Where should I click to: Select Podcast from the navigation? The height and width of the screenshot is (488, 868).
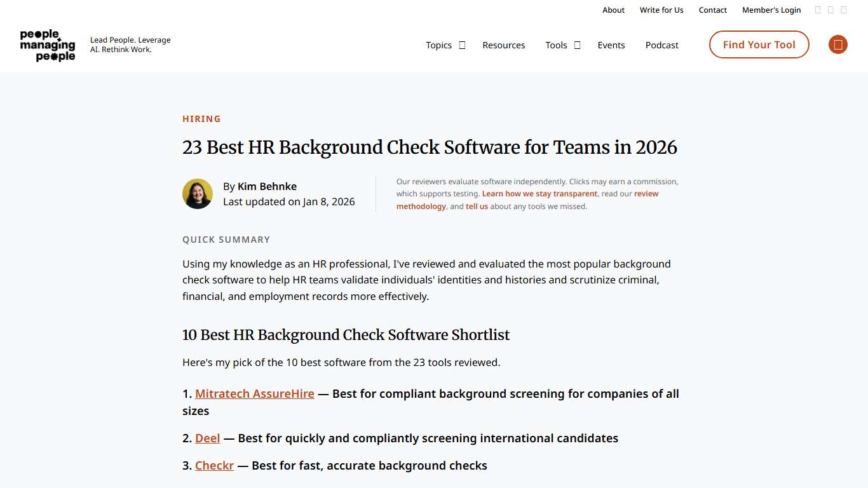coord(661,45)
